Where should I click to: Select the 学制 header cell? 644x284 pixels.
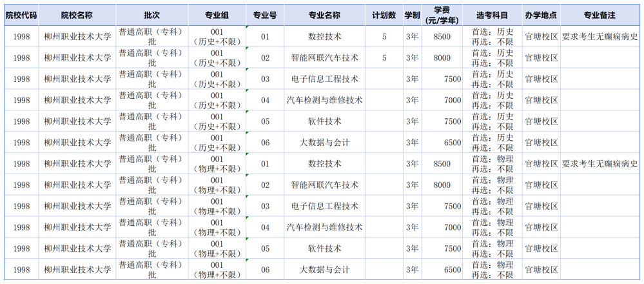click(x=413, y=14)
